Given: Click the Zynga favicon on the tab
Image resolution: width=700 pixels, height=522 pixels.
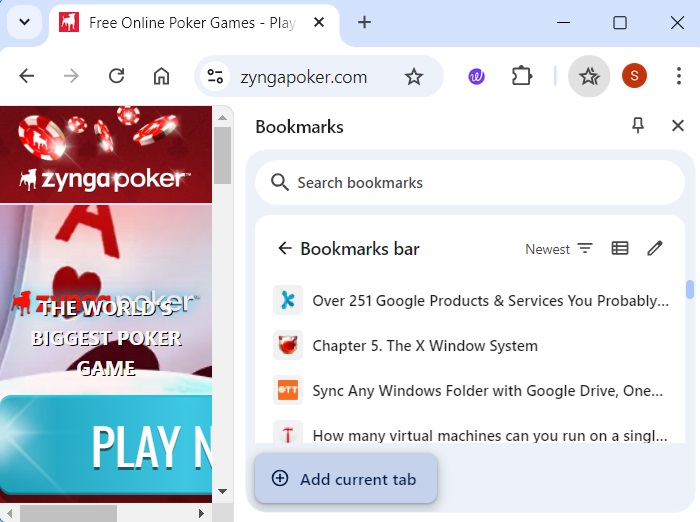Looking at the screenshot, I should pos(69,22).
